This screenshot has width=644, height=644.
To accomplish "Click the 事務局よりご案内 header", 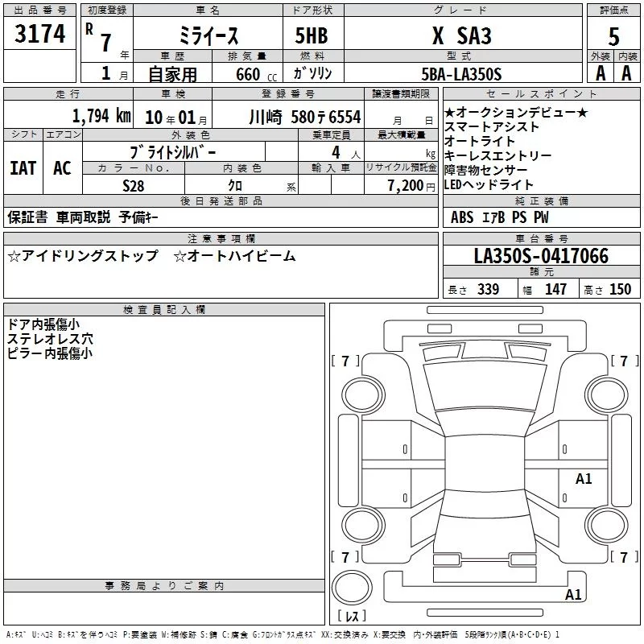I will click(164, 586).
